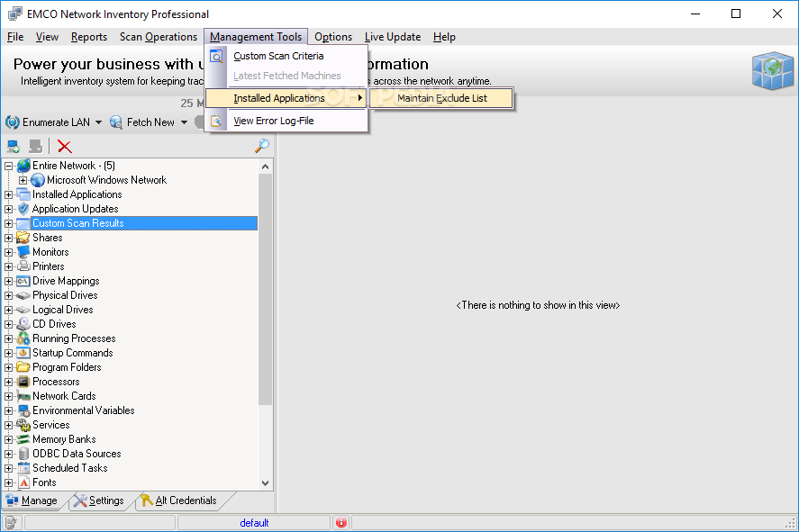Click the status bar icon at far left
Viewport: 799px width, 532px height.
tap(11, 522)
